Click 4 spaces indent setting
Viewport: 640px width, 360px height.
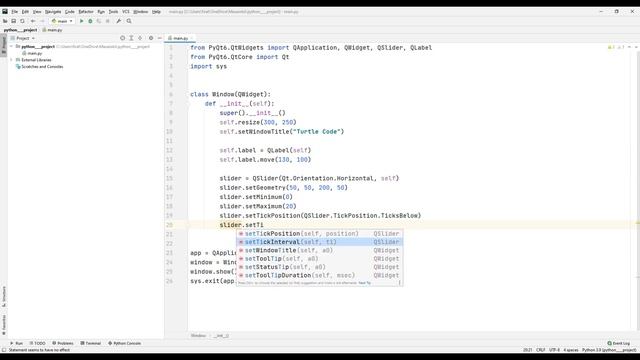pyautogui.click(x=571, y=350)
